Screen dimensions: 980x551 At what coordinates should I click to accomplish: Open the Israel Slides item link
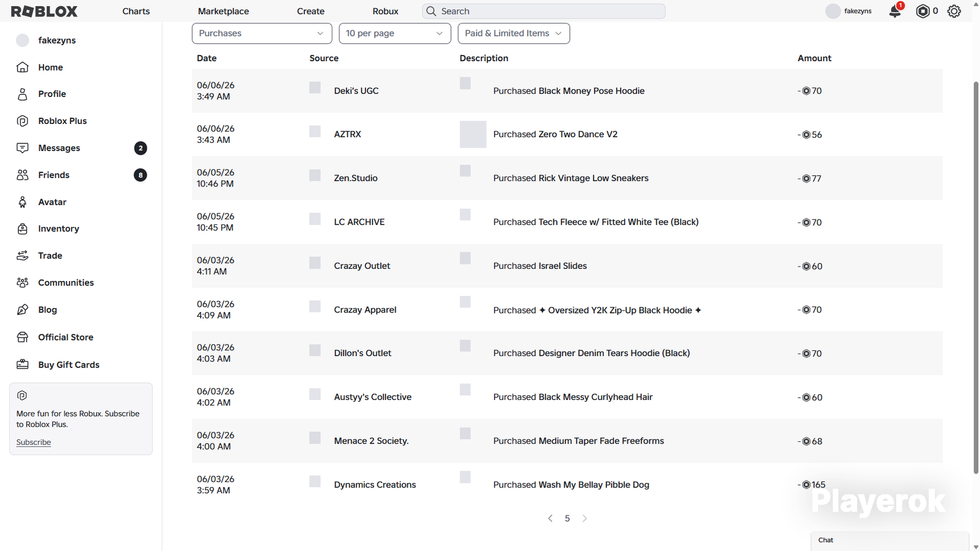point(563,266)
